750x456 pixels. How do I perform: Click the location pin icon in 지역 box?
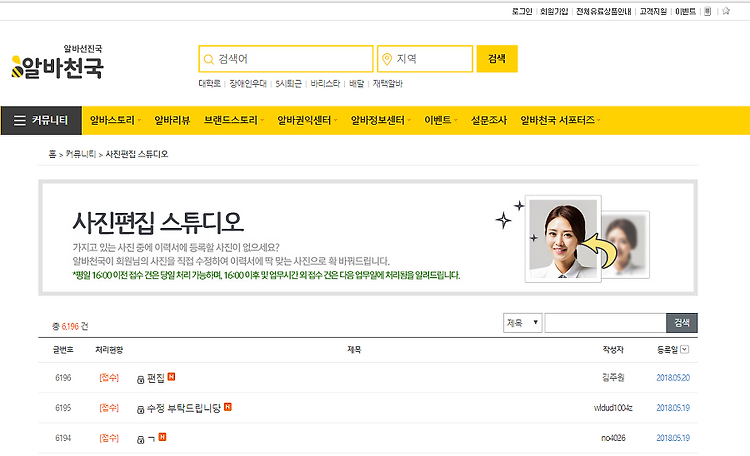point(387,59)
